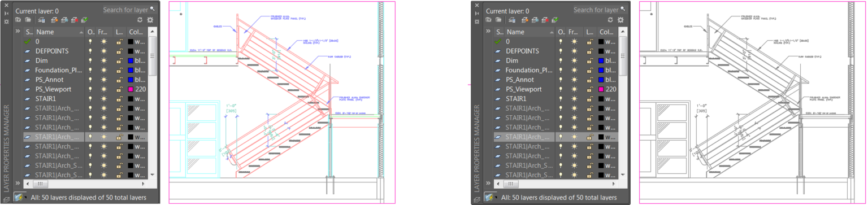Click New Layer VP Frozen in left palette
Viewport: 868px width, 205px height.
click(64, 20)
